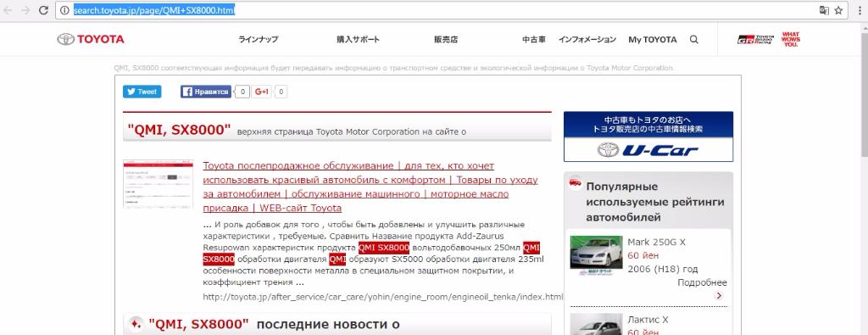
Task: Open the Toyota послепродажное обслуживание result link
Action: pos(370,187)
